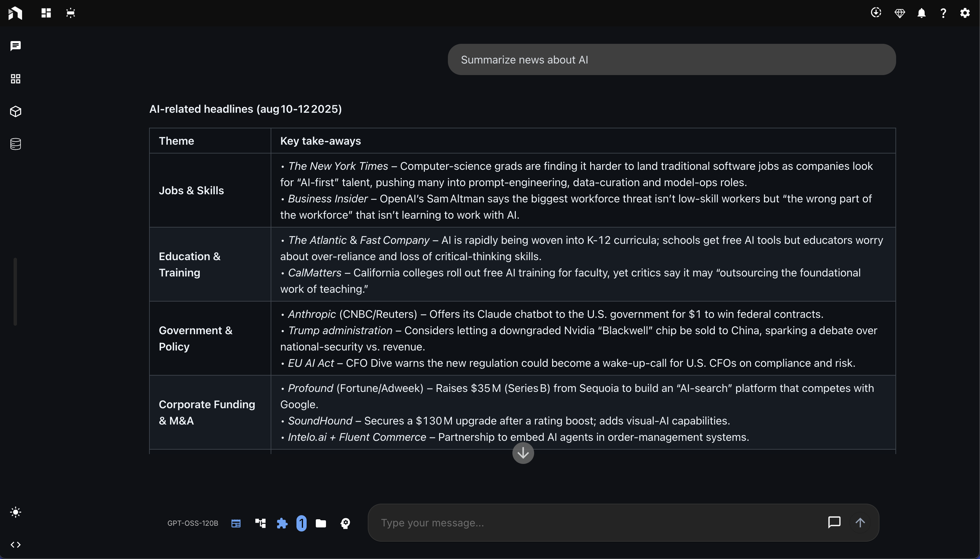Open the grid apps sidebar icon
Viewport: 980px width, 559px height.
point(15,79)
